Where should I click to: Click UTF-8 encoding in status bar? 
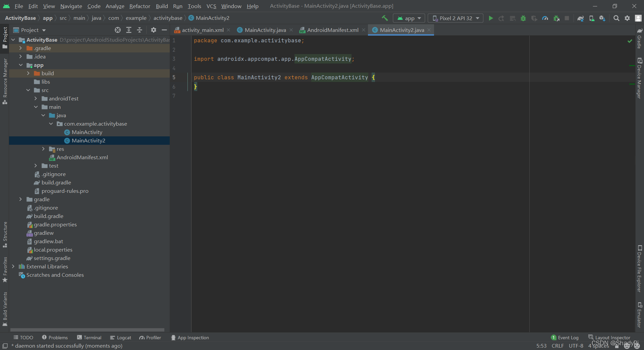[576, 346]
